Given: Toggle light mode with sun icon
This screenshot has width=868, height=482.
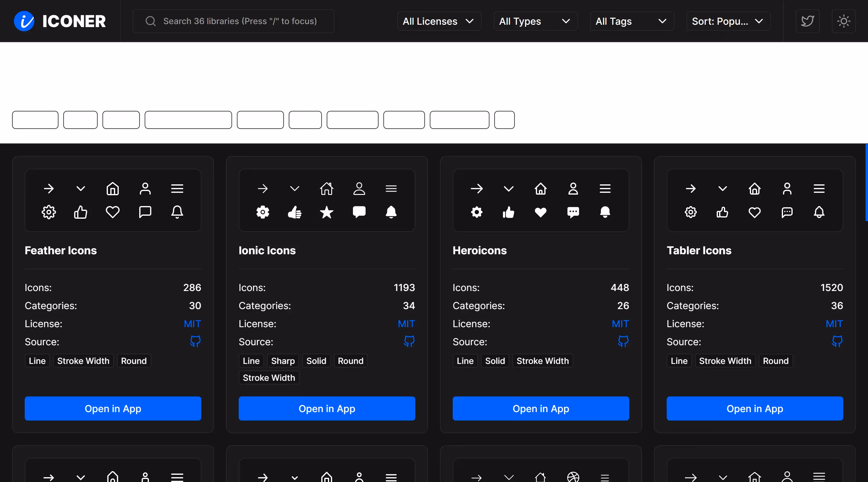Looking at the screenshot, I should pos(843,21).
